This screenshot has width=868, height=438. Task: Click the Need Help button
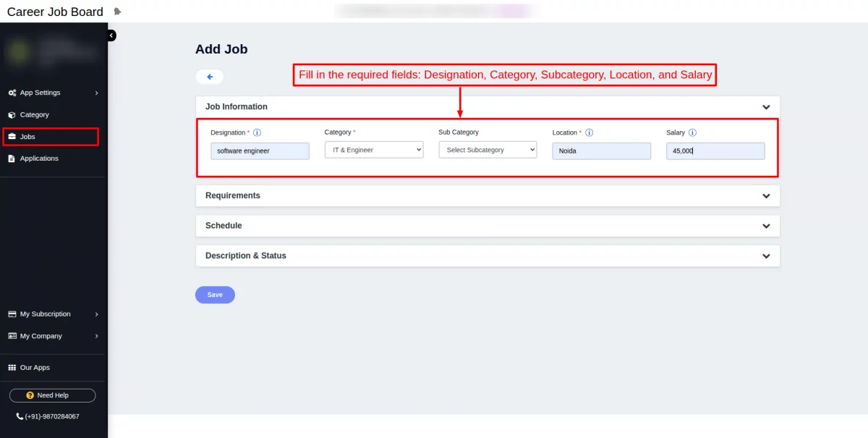52,395
